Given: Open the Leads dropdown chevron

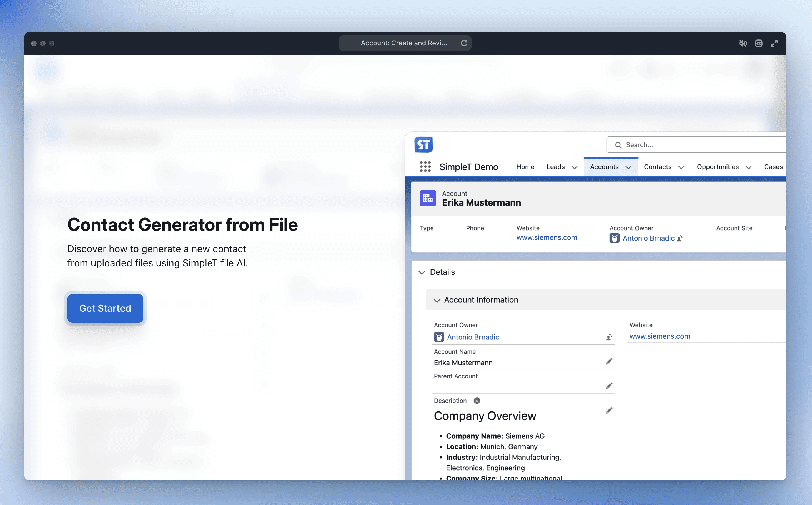Looking at the screenshot, I should 574,167.
